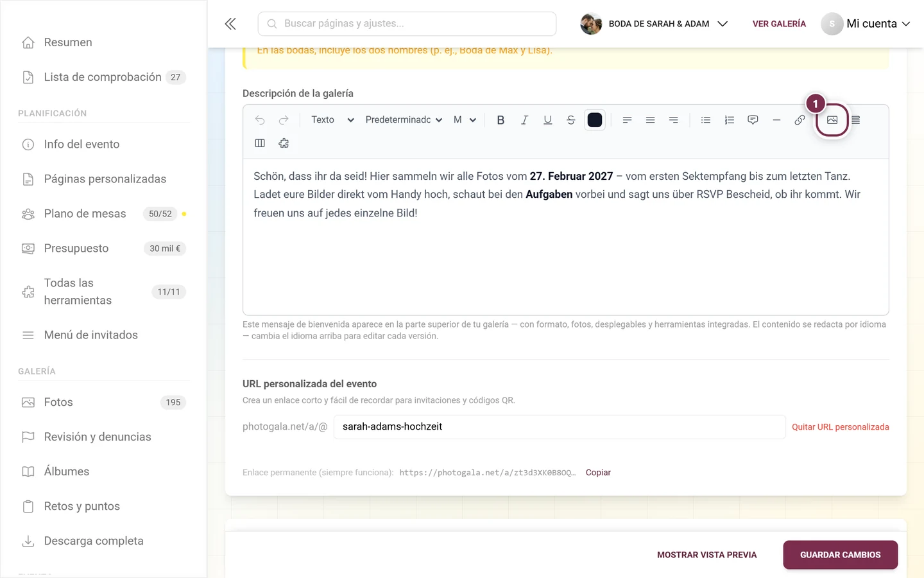924x578 pixels.
Task: Open the text color swatch
Action: [595, 120]
